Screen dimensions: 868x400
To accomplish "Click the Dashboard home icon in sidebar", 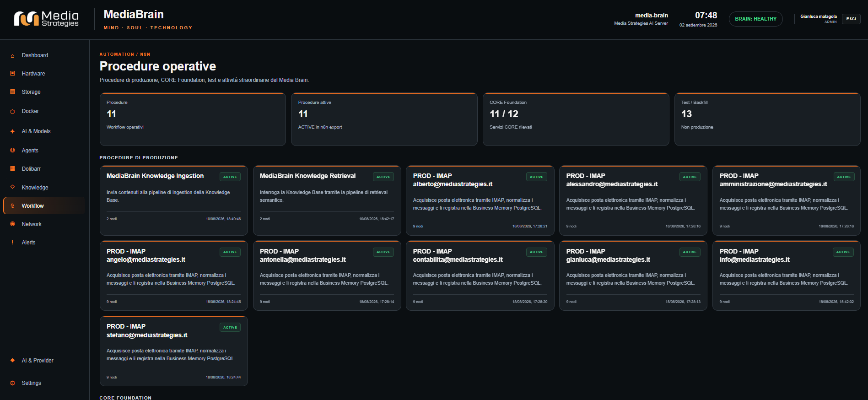I will [12, 55].
